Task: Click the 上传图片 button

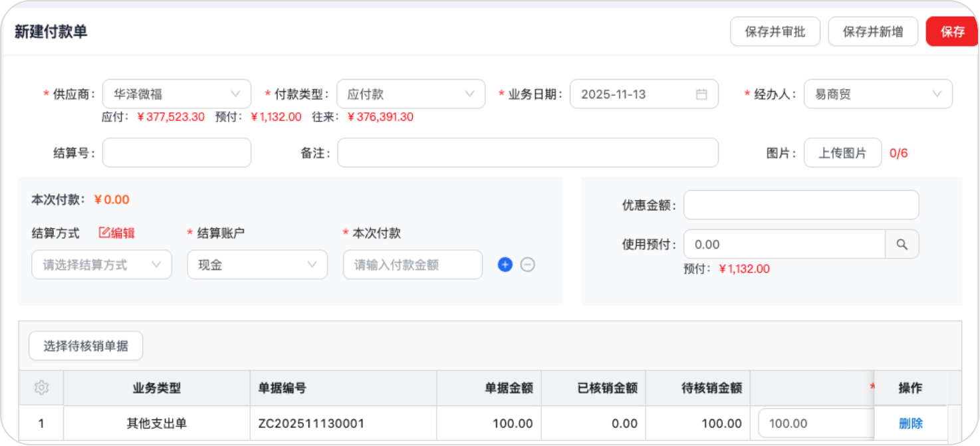Action: point(842,153)
